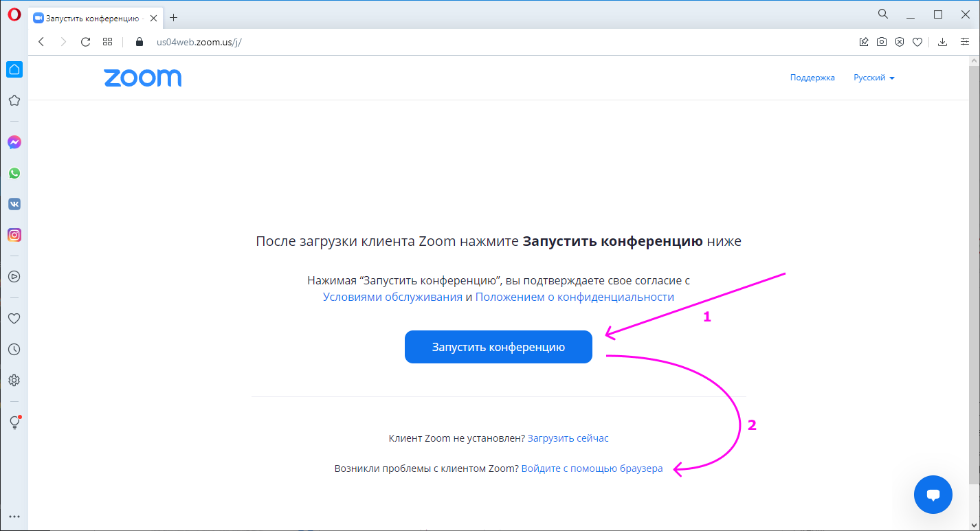
Task: Reload the current page
Action: coord(85,42)
